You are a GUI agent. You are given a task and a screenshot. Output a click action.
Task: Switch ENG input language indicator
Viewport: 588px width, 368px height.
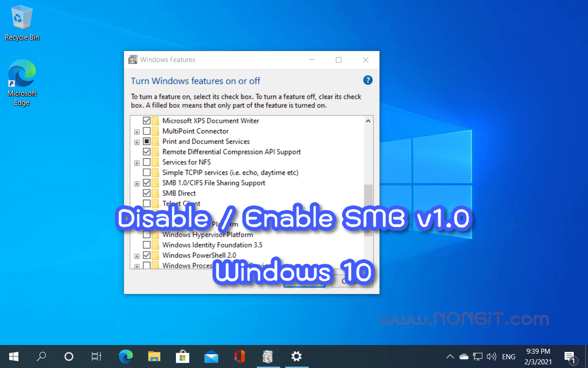[509, 356]
